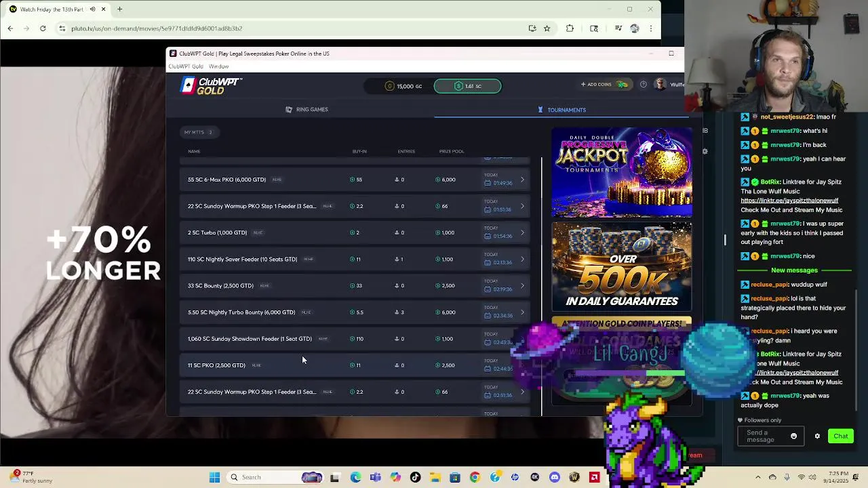Reload the Pluto TV page
The image size is (868, 488).
pos(43,28)
